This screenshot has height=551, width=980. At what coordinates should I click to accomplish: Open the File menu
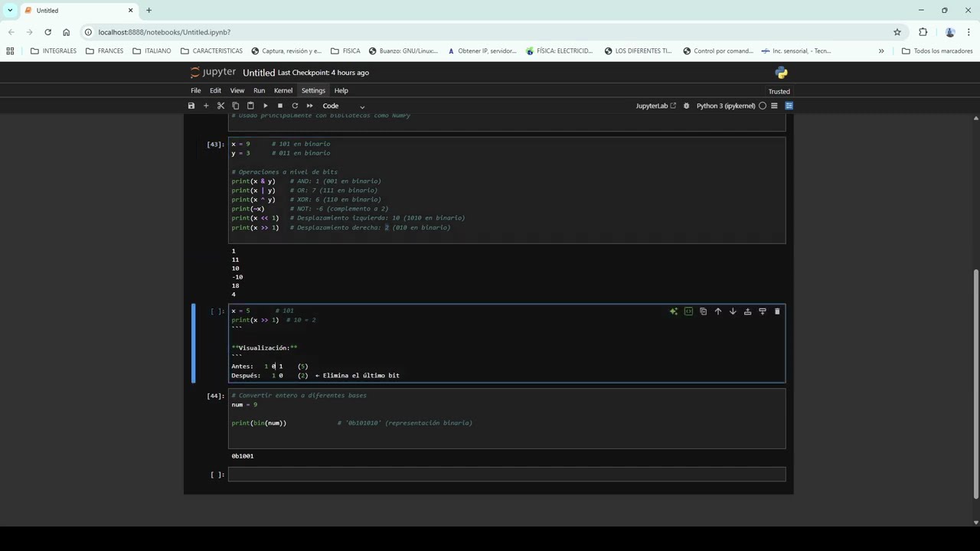196,90
